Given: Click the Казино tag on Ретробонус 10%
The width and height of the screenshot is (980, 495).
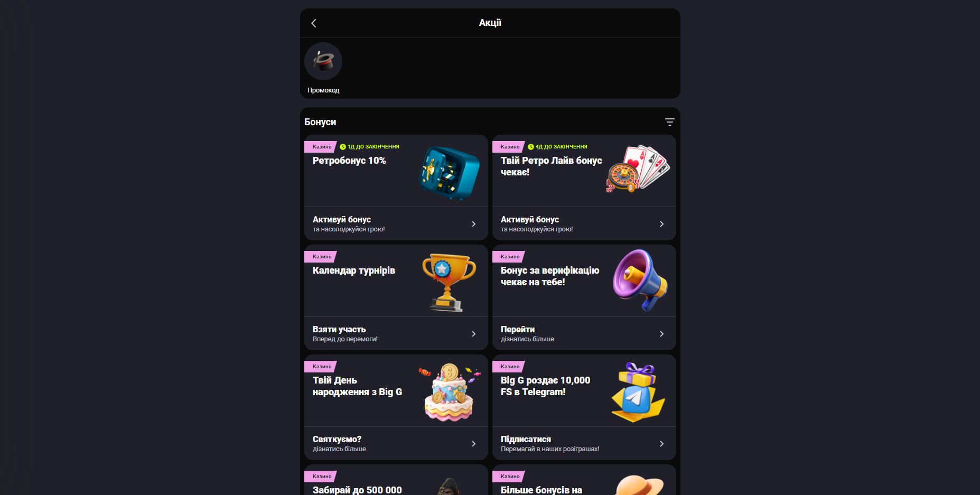Looking at the screenshot, I should click(321, 147).
